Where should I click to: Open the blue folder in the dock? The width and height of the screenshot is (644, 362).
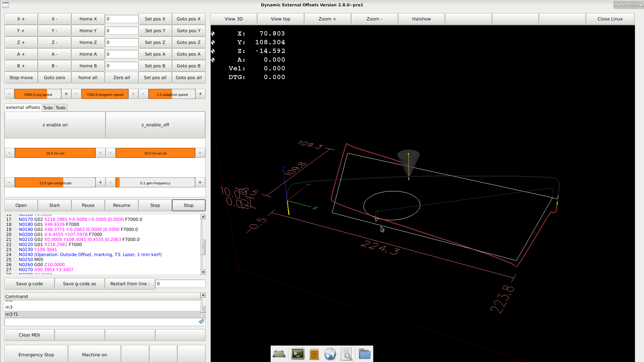(364, 354)
